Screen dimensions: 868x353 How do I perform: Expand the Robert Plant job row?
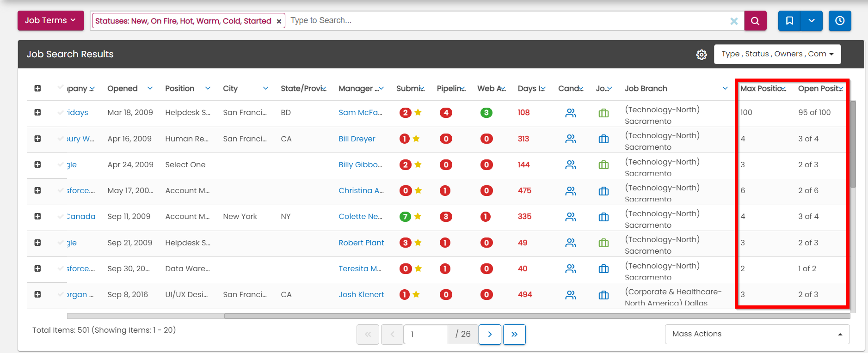[x=37, y=243]
